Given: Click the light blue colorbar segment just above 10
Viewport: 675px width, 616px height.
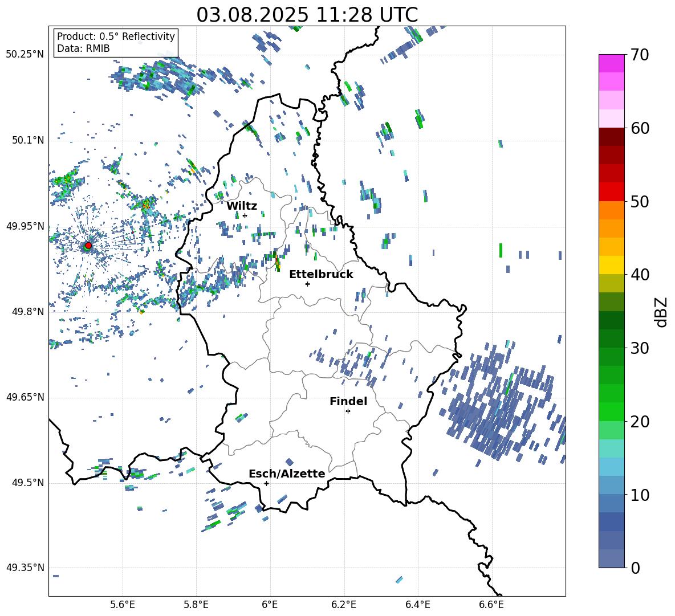Looking at the screenshot, I should [612, 486].
